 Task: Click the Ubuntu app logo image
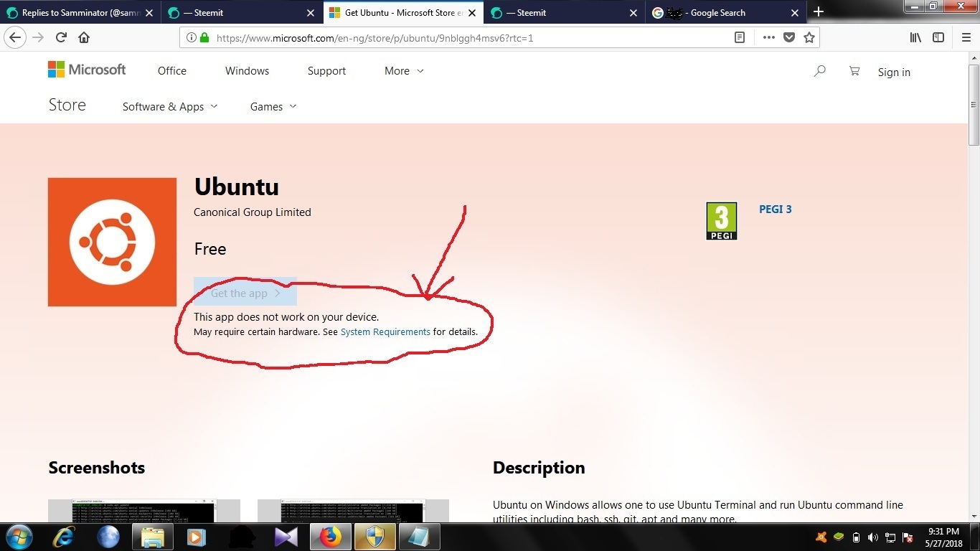(x=112, y=242)
